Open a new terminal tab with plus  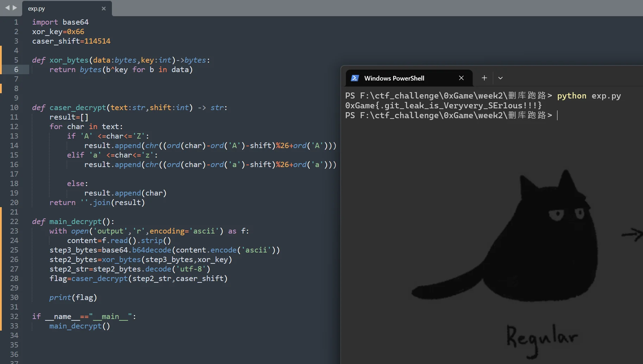tap(484, 78)
